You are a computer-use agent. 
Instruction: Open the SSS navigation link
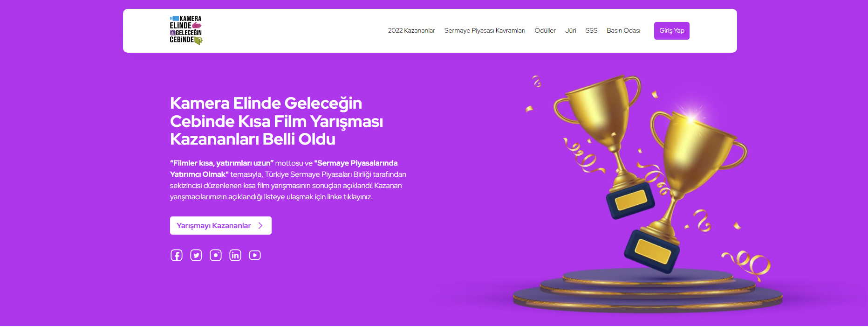[x=591, y=31]
